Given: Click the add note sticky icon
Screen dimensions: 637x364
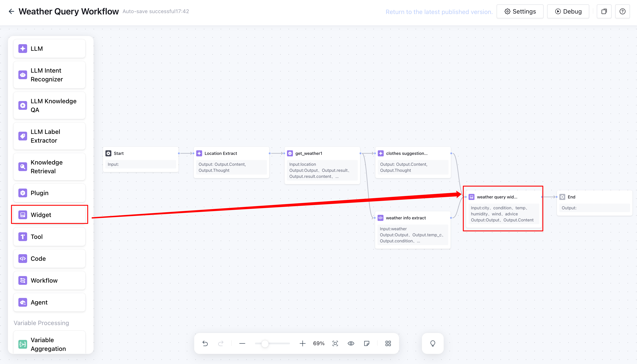Looking at the screenshot, I should 367,343.
